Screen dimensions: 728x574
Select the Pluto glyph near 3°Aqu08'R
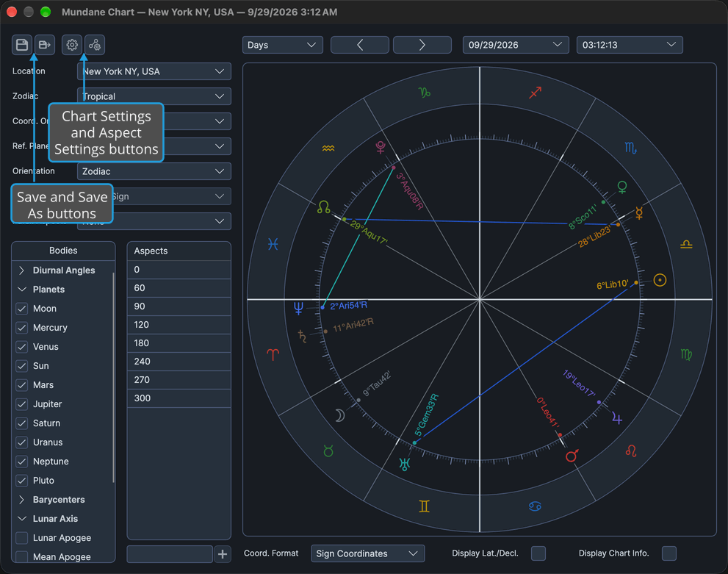pyautogui.click(x=381, y=147)
